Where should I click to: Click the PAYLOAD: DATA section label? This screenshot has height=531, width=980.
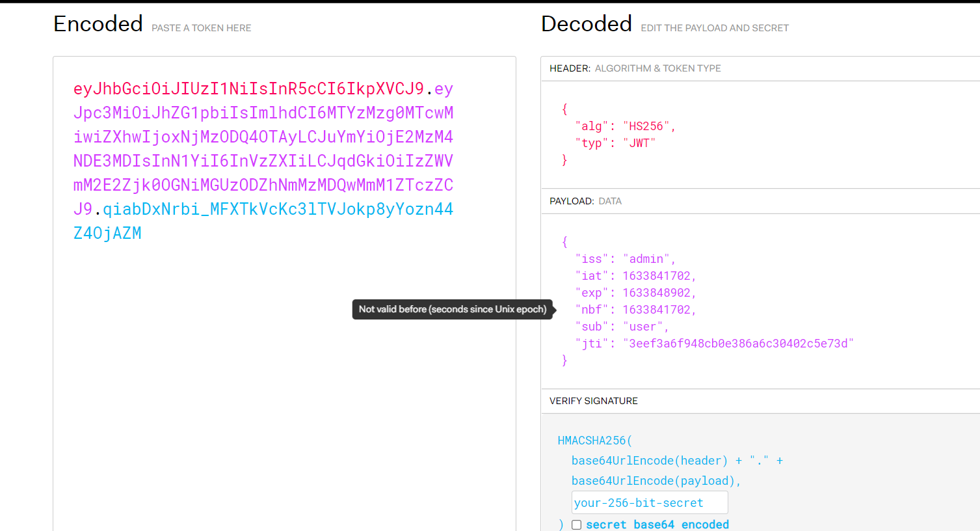[585, 201]
